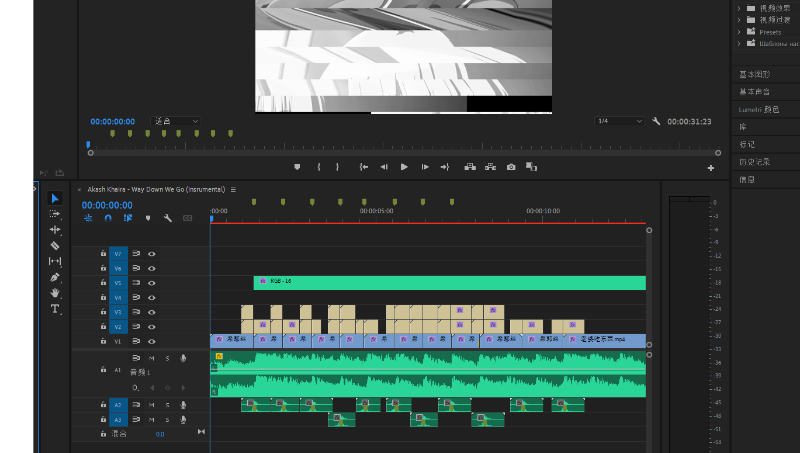Toggle lock on track V2
Viewport: 800px width, 453px height.
click(103, 326)
